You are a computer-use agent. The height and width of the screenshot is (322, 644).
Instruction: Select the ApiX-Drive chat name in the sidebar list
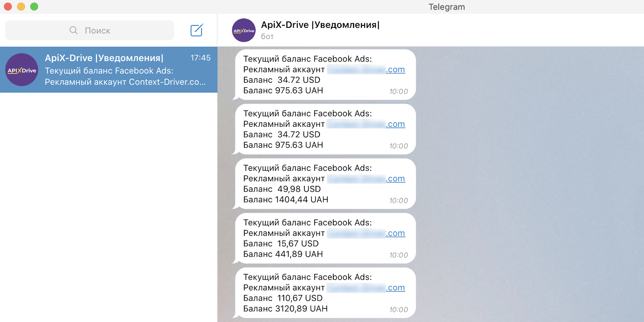point(104,58)
